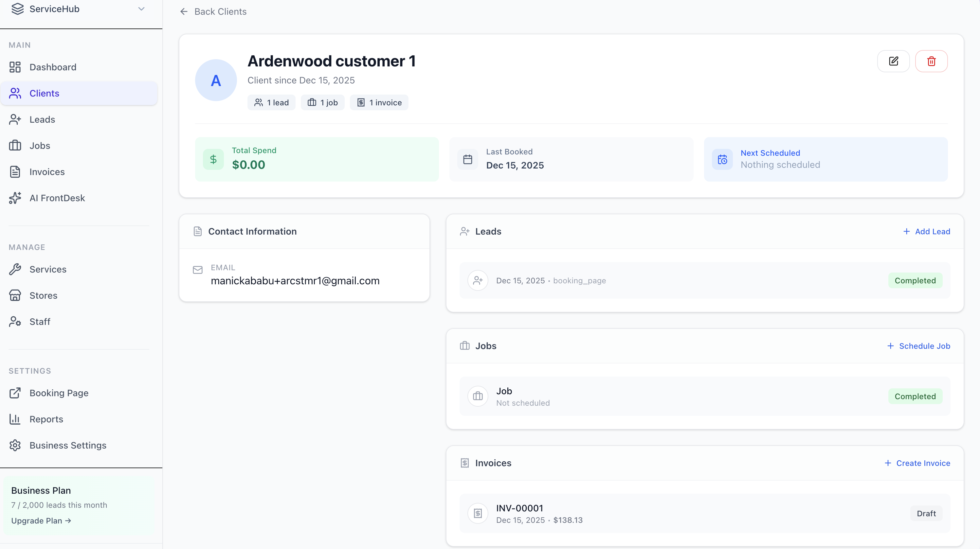Click the client email address
This screenshot has height=549, width=980.
(x=295, y=281)
